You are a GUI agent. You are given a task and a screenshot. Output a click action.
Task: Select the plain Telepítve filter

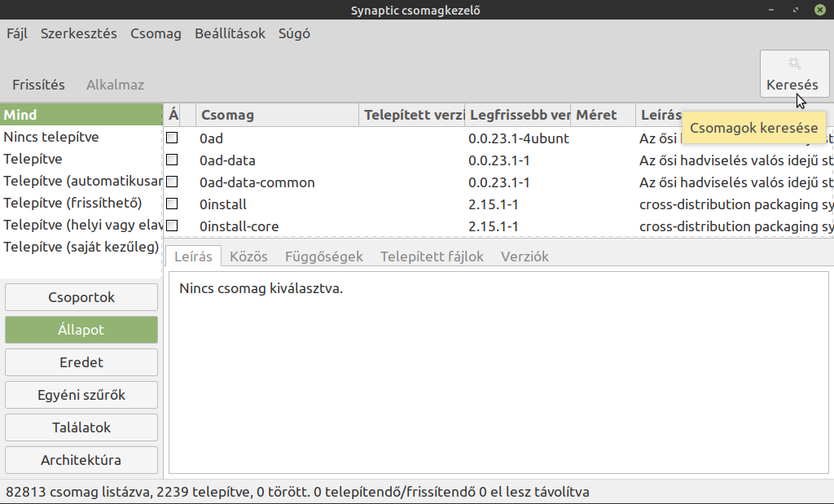pyautogui.click(x=81, y=159)
